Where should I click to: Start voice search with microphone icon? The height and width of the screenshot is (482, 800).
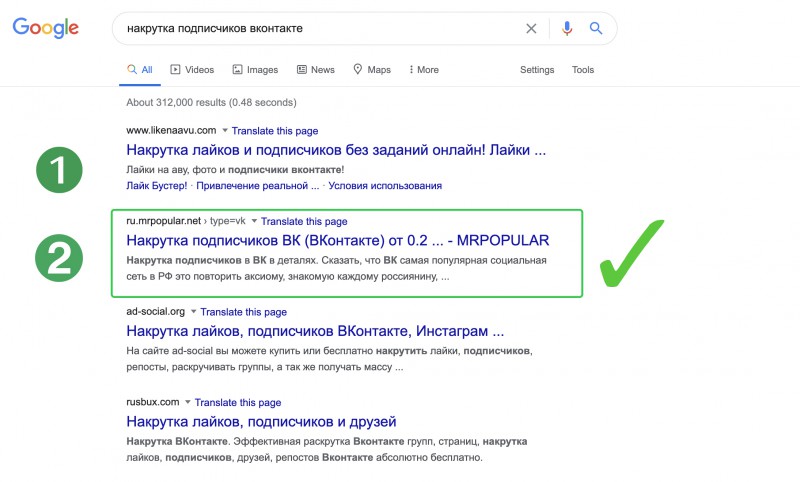click(x=567, y=29)
